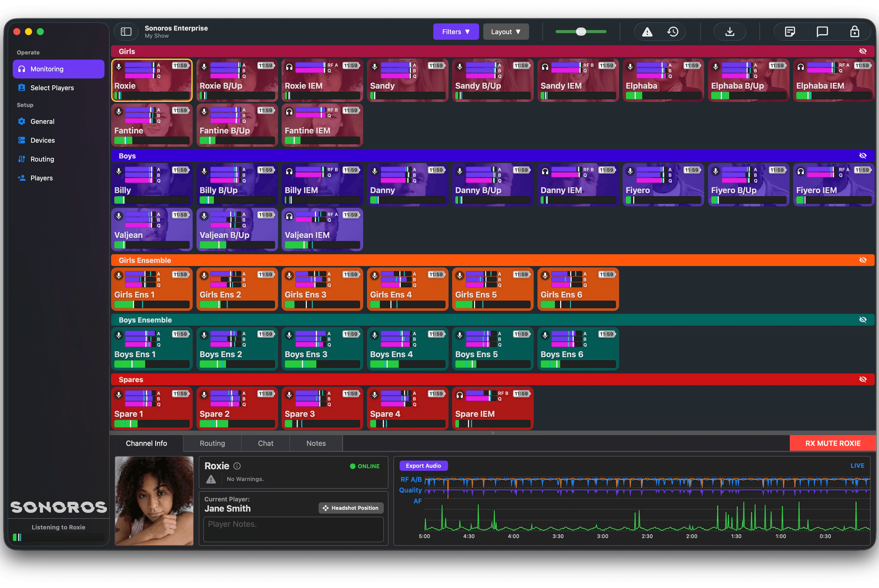Toggle visibility of the Spares group

pos(863,380)
